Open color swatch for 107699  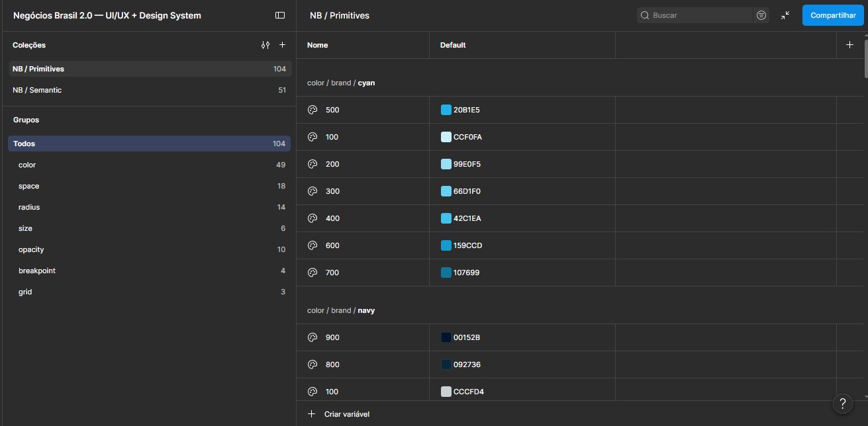[x=446, y=273]
